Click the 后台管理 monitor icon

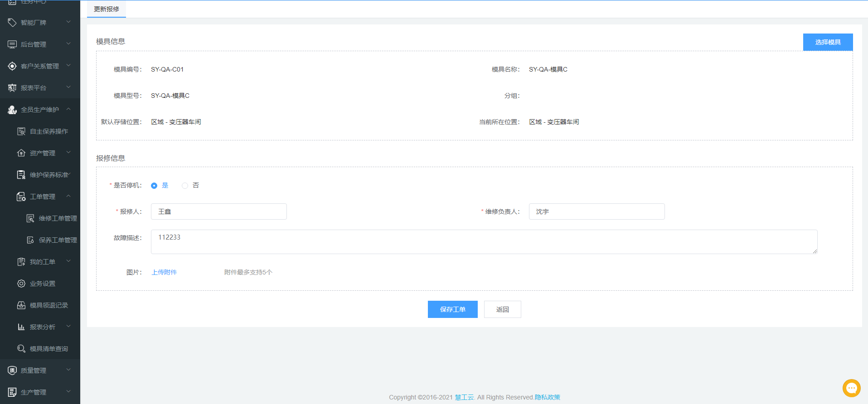coord(12,44)
